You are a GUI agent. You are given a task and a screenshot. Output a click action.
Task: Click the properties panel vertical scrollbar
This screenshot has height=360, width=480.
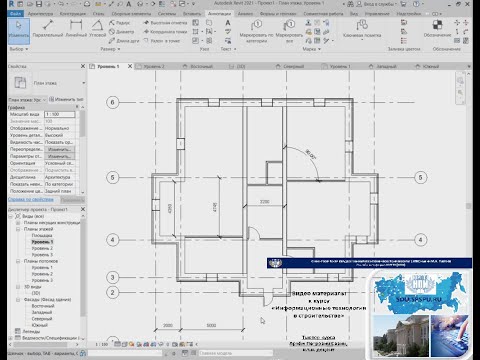[82, 123]
